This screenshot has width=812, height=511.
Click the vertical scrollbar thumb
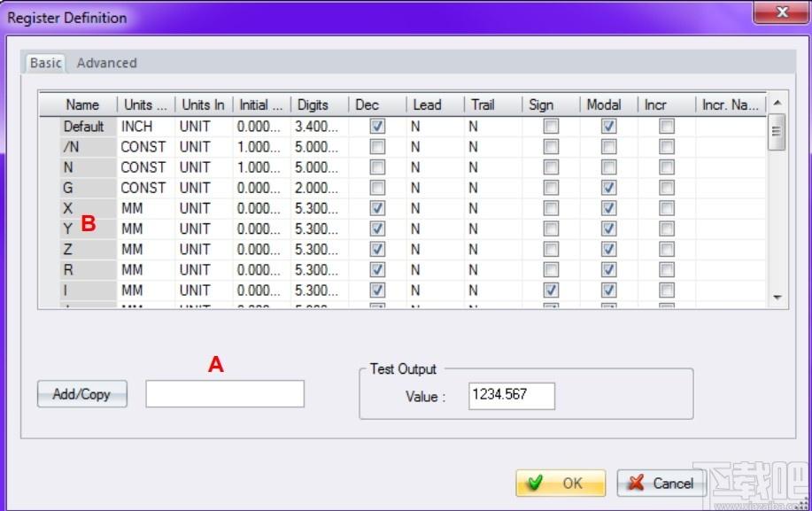pyautogui.click(x=777, y=131)
